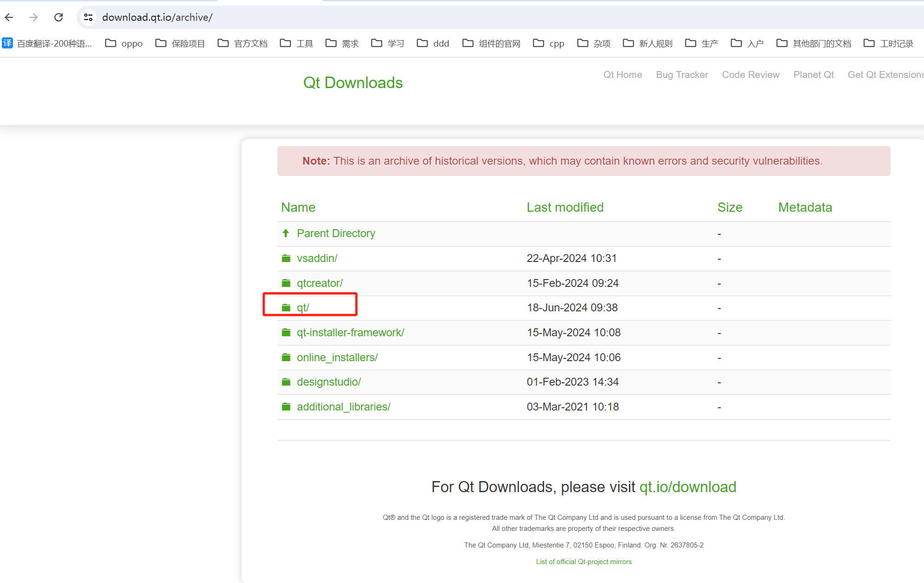Screen dimensions: 924x583
Task: Click the folder icon beside designstudio/
Action: [286, 382]
